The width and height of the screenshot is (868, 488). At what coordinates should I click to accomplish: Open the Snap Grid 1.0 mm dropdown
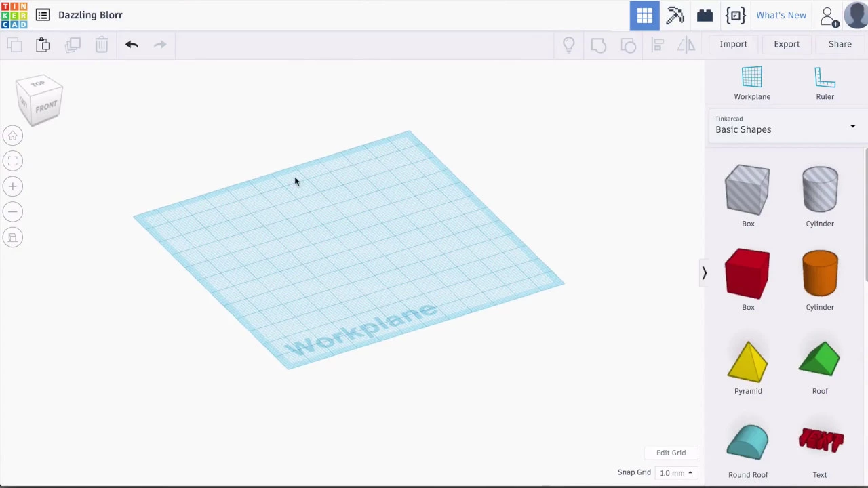(x=676, y=473)
